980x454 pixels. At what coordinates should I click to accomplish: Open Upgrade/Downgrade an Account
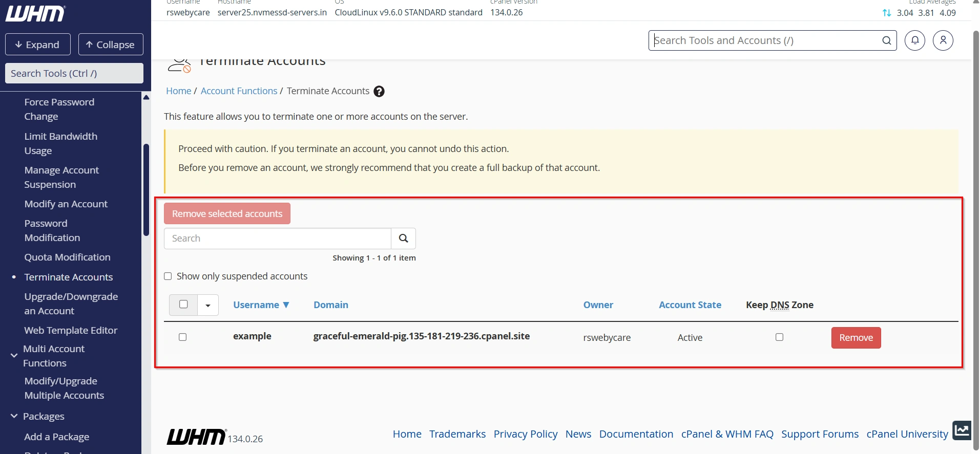click(71, 304)
